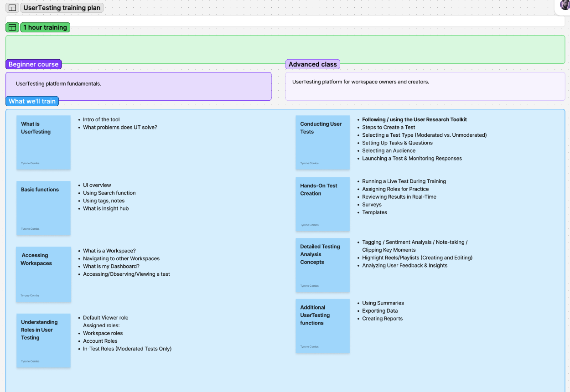Select the Workspace roles bullet
Screen dimensions: 570x392
[103, 333]
